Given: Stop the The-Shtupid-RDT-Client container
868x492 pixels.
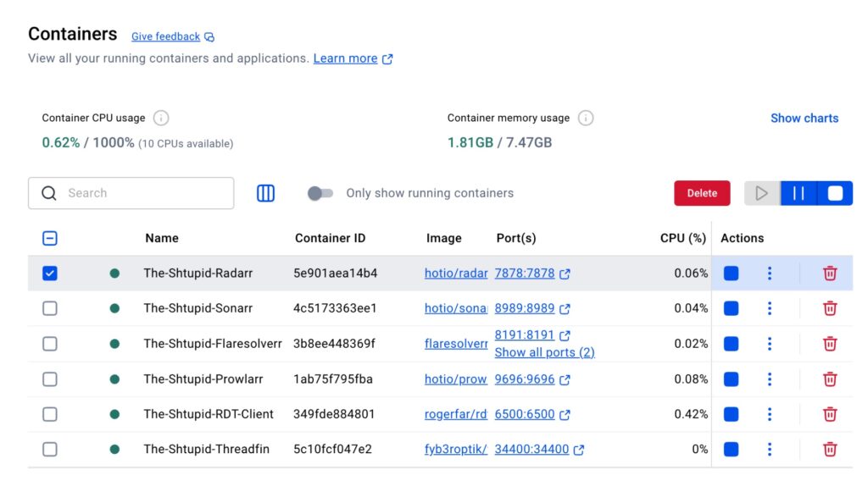Looking at the screenshot, I should coord(731,414).
